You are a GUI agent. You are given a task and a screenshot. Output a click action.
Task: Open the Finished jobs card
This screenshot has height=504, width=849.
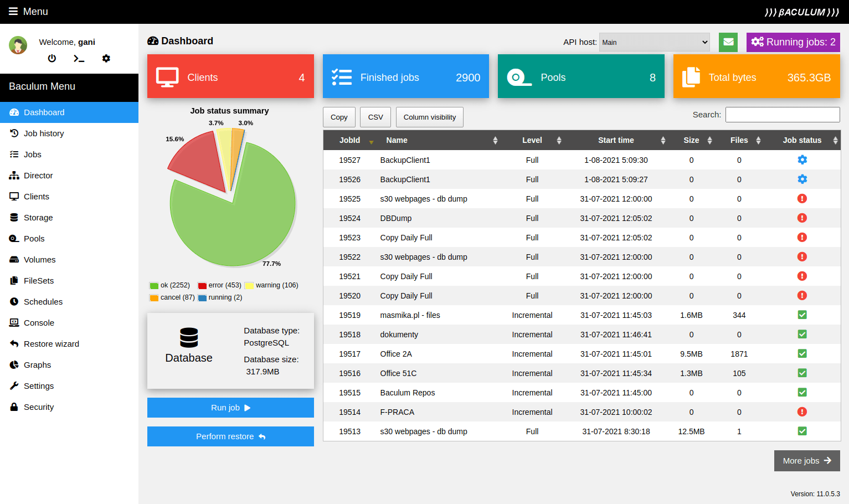pyautogui.click(x=406, y=76)
